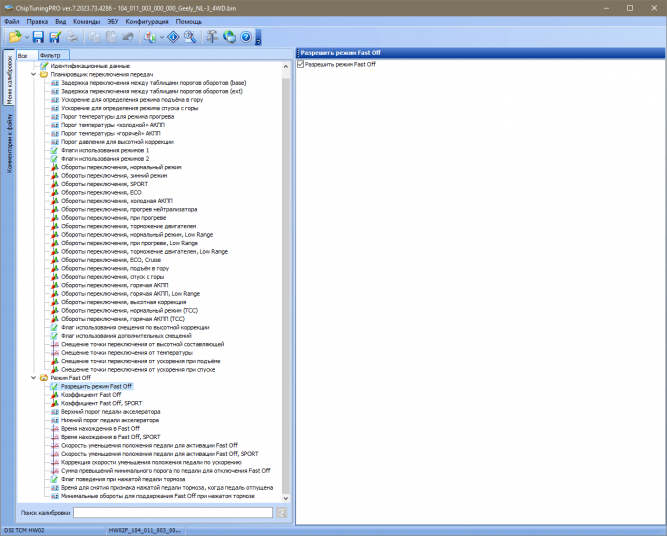Open the Помощь menu
Image resolution: width=667 pixels, height=536 pixels.
pyautogui.click(x=189, y=21)
